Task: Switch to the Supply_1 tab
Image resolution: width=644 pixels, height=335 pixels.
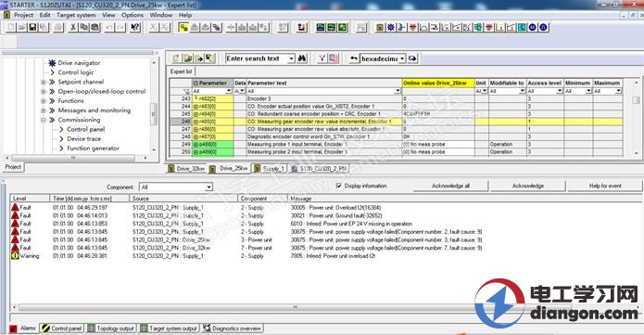Action: pos(270,168)
